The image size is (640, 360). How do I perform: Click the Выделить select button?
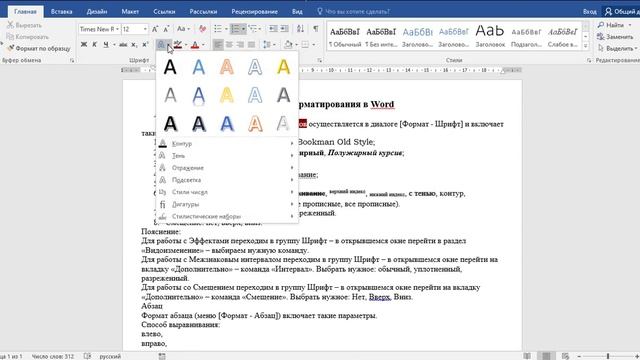pyautogui.click(x=616, y=48)
